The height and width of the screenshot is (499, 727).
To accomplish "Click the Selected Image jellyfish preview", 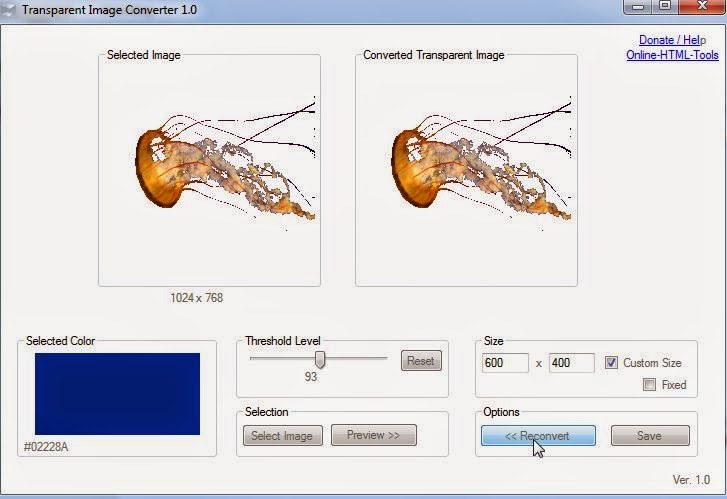I will [209, 172].
